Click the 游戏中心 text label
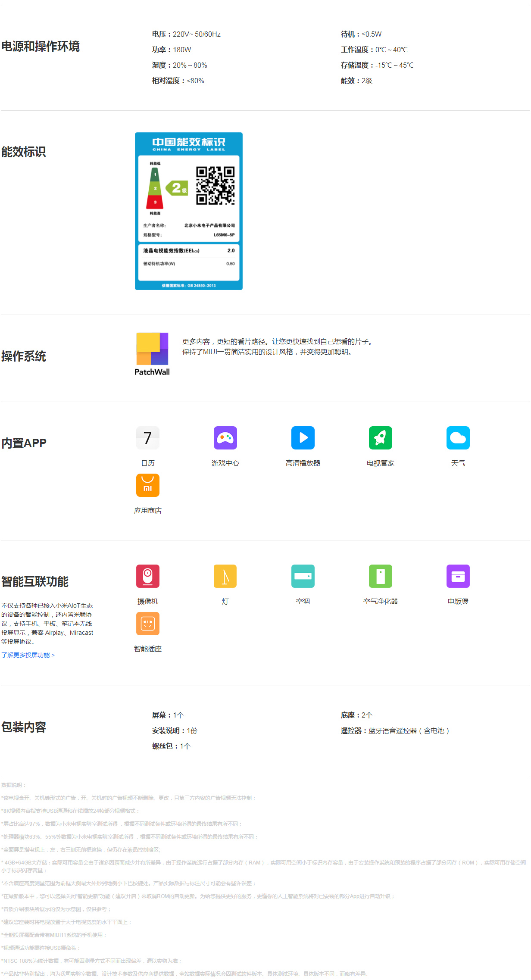531x980 pixels. coord(225,463)
